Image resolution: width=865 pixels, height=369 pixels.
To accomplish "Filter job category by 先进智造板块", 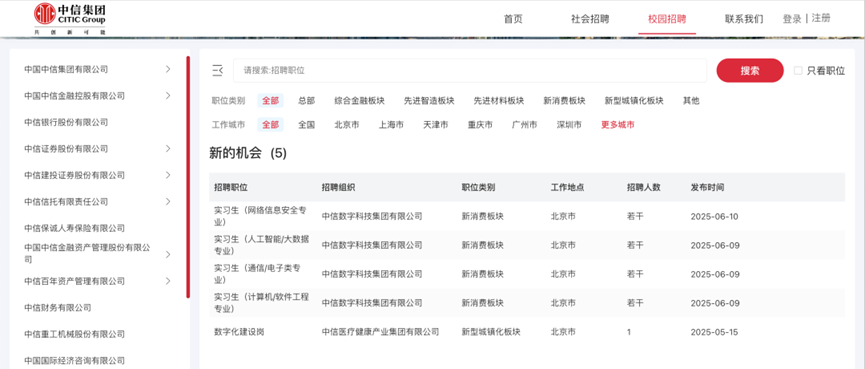I will (x=429, y=100).
